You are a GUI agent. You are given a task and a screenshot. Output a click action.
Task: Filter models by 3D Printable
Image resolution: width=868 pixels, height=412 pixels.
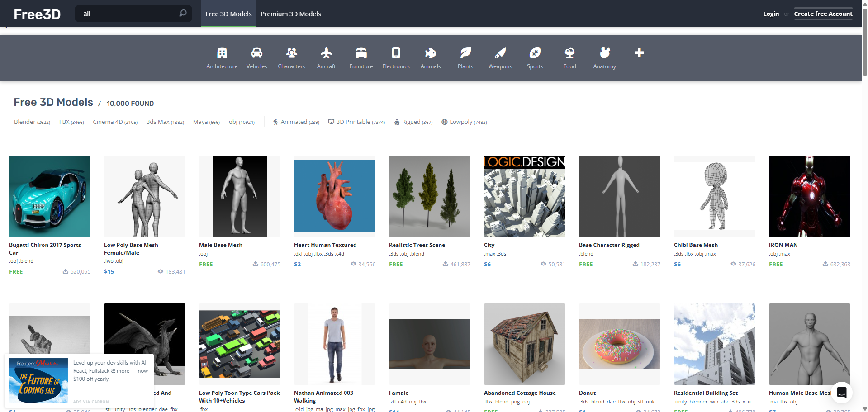356,122
